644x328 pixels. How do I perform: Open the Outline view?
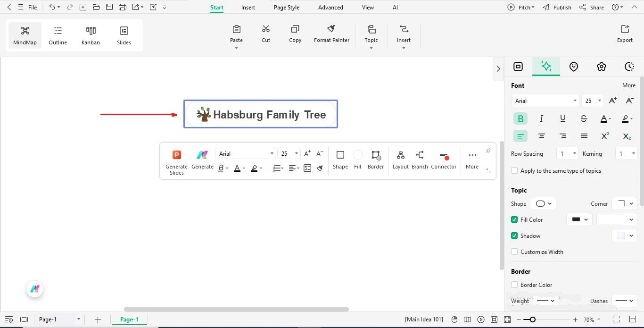58,34
